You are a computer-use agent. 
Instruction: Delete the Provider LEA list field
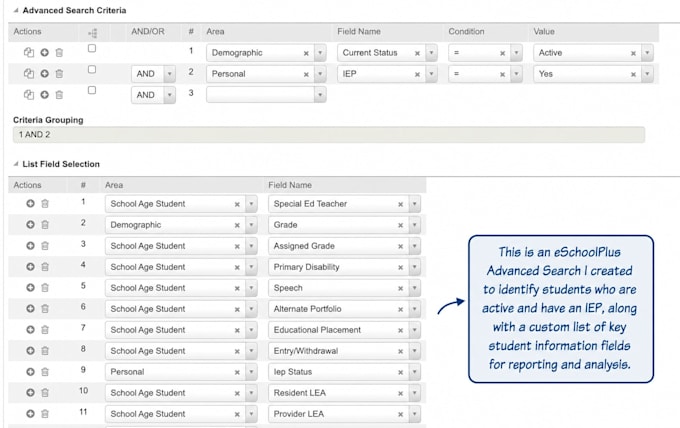pos(45,414)
